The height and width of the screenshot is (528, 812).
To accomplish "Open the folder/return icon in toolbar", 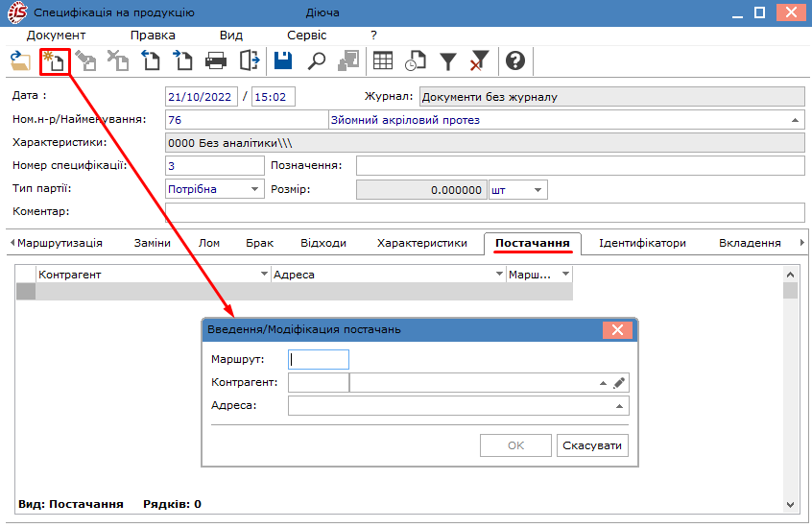I will tap(21, 61).
